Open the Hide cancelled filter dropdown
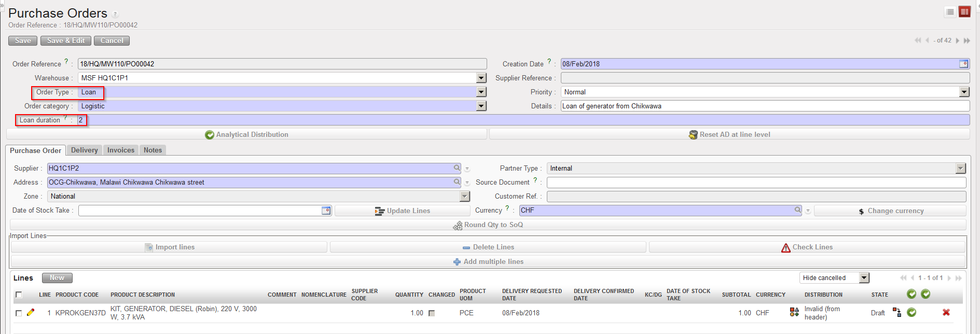This screenshot has width=980, height=334. point(864,278)
